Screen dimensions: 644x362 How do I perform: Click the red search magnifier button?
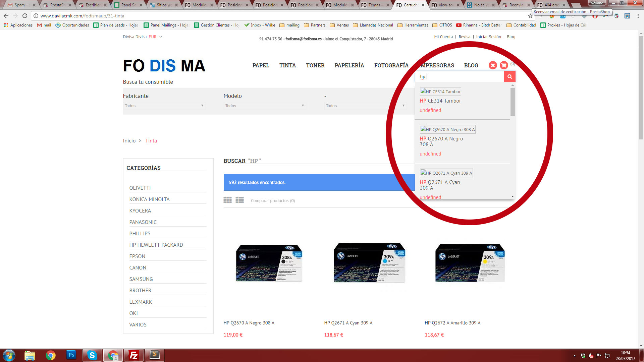click(x=509, y=77)
